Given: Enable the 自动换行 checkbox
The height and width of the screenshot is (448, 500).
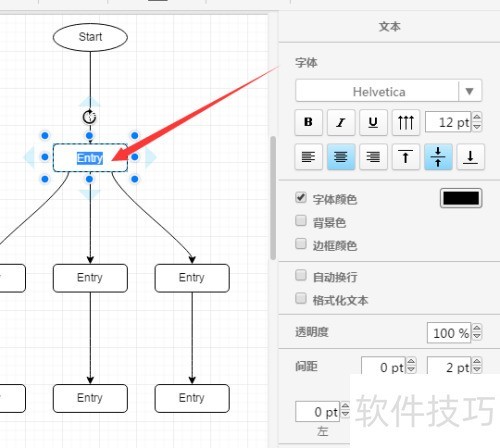Looking at the screenshot, I should (x=301, y=275).
